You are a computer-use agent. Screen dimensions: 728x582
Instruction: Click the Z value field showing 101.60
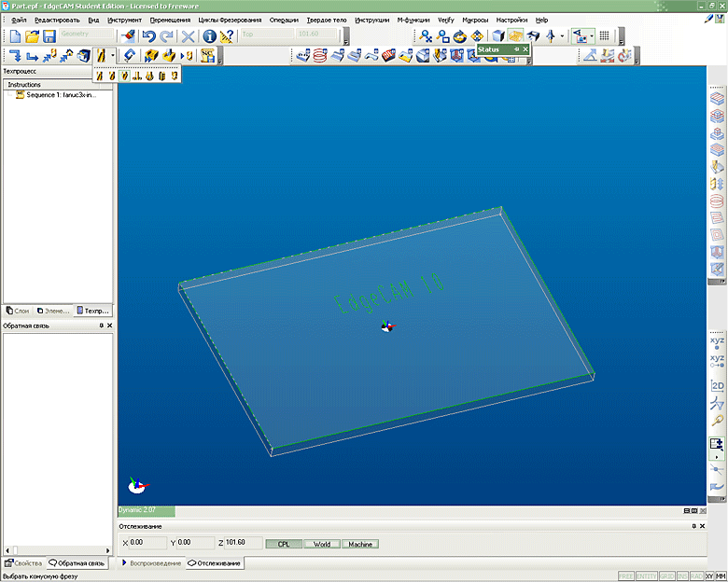[244, 543]
